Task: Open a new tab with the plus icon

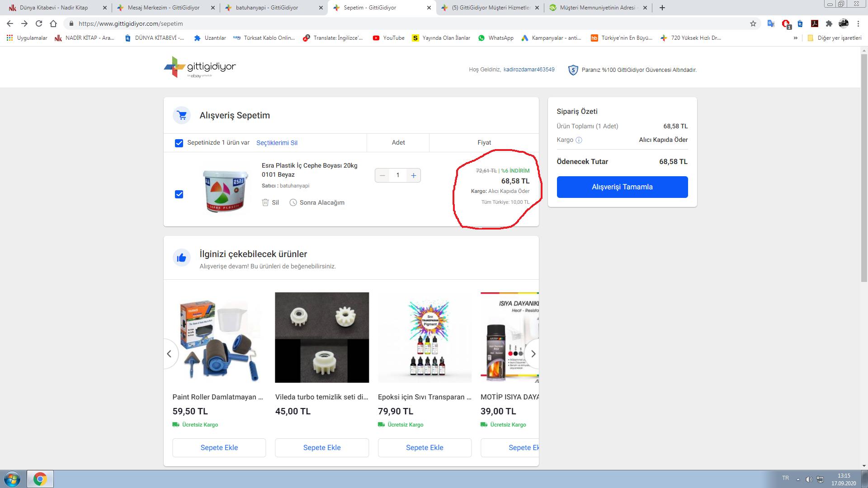Action: [x=662, y=8]
